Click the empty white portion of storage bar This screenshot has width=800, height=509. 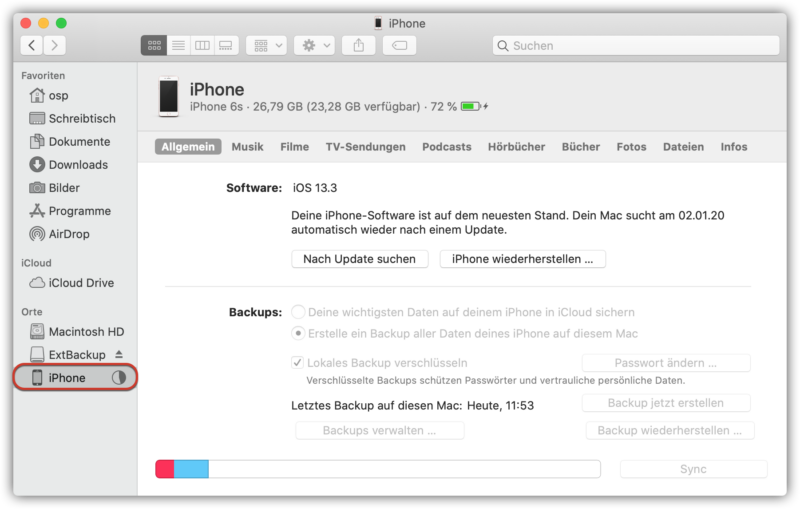pos(404,469)
